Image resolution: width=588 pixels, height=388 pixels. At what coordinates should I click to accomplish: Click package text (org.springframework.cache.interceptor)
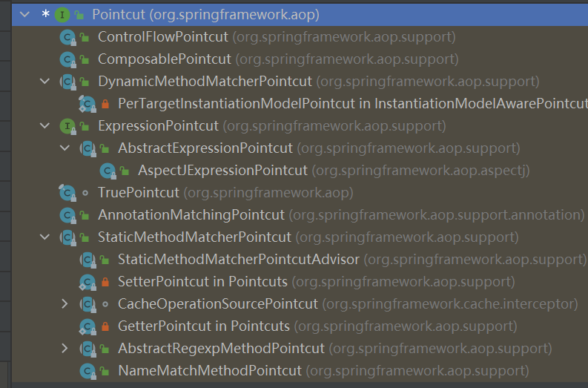pos(450,304)
